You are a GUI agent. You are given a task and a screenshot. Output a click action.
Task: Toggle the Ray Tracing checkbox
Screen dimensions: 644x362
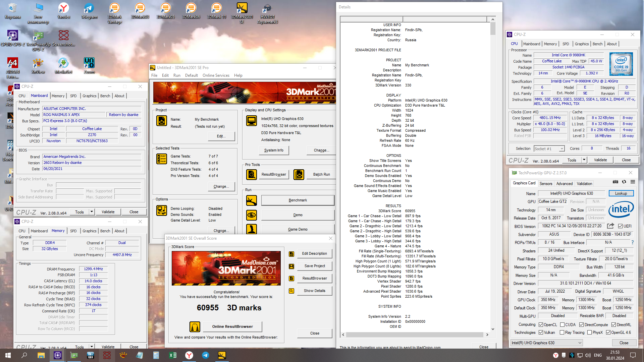tap(562, 333)
